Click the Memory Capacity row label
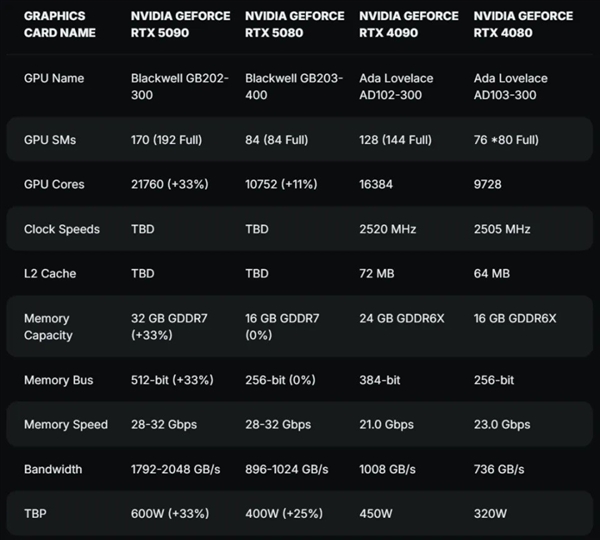This screenshot has width=600, height=540. click(48, 327)
